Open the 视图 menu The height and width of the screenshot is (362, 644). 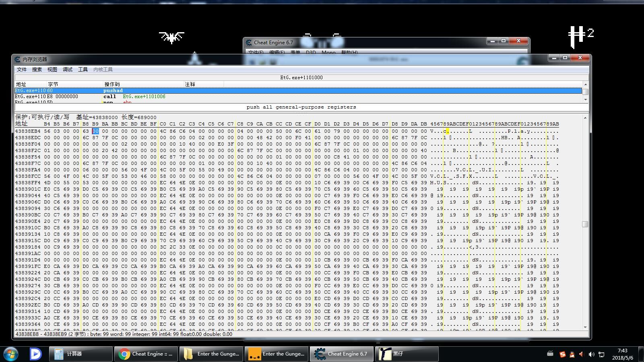tap(52, 70)
